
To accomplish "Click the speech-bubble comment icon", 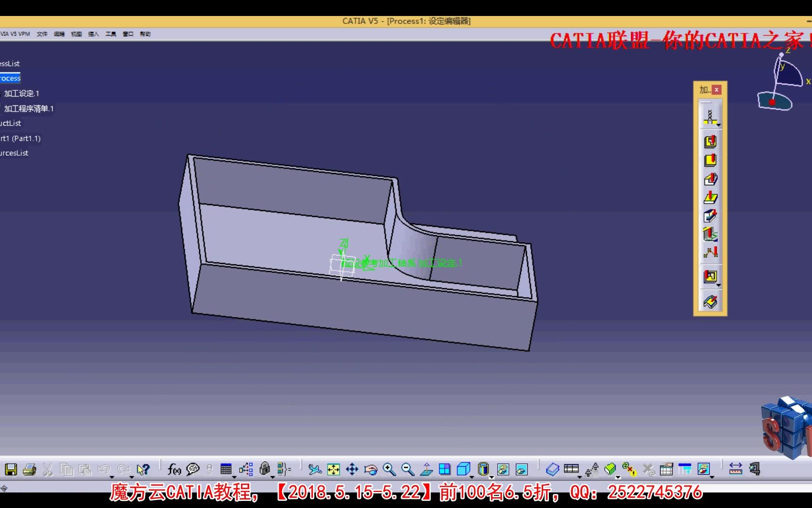I will pyautogui.click(x=193, y=469).
